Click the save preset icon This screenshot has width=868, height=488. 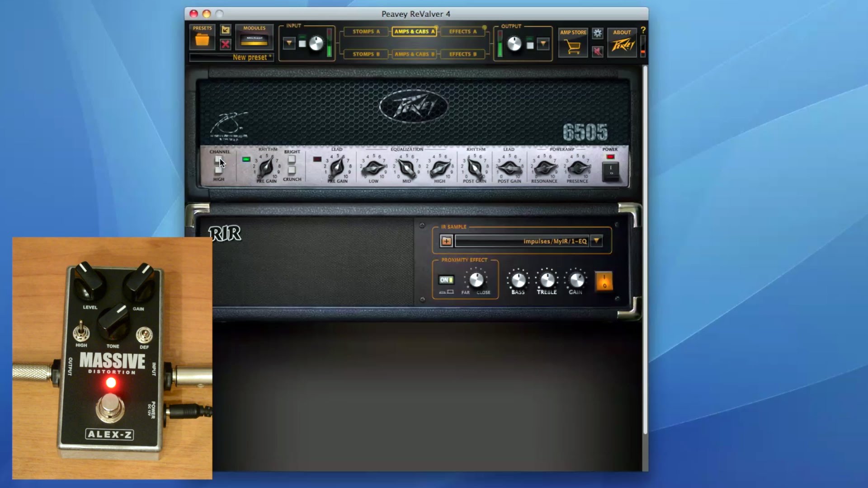click(x=225, y=30)
